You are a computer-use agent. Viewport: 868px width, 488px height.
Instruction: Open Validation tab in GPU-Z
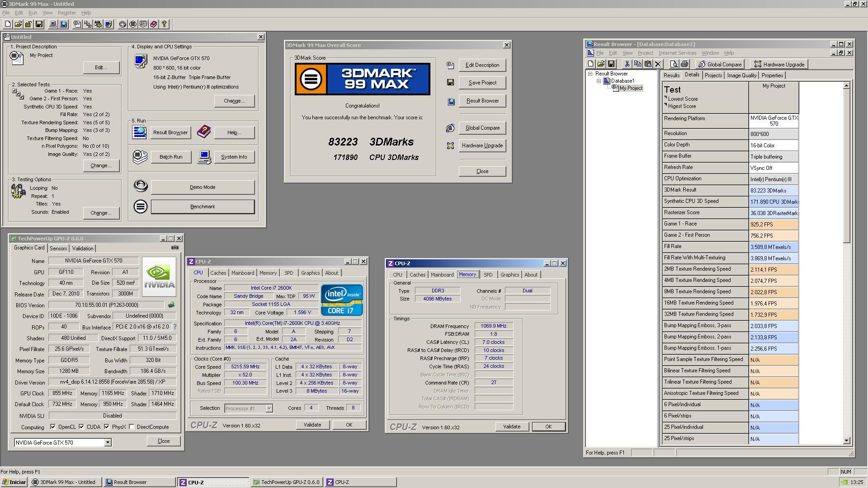(83, 249)
